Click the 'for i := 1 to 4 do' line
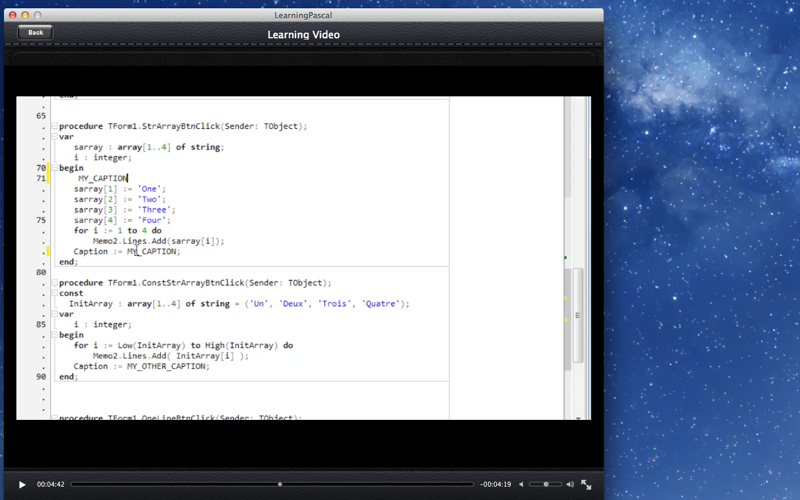This screenshot has width=800, height=500. pos(118,231)
